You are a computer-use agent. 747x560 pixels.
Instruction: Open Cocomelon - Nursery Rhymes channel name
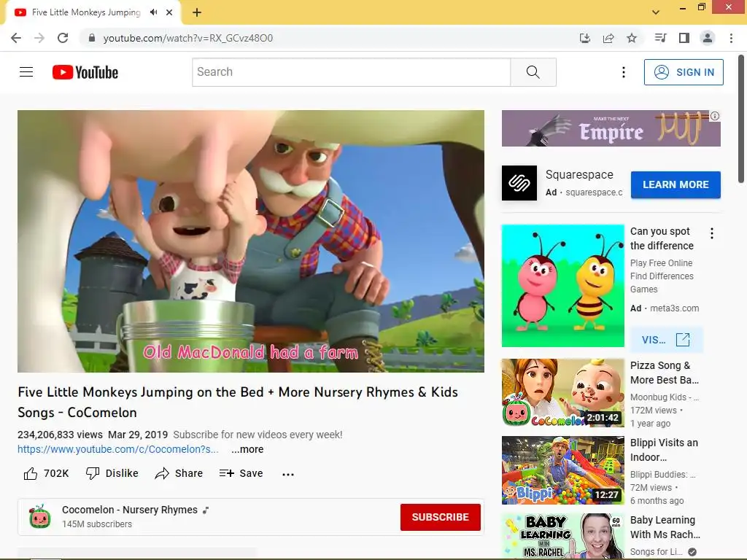pos(130,510)
